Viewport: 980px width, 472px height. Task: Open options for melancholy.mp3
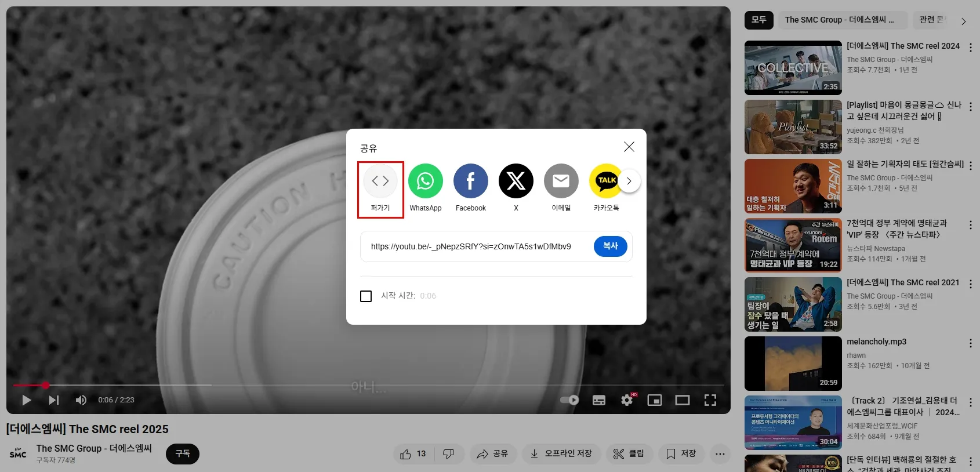tap(971, 343)
